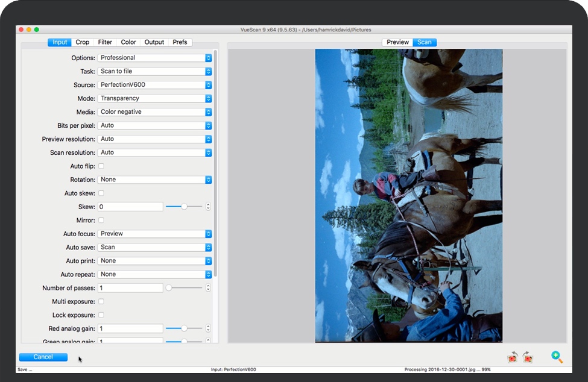Open the Scan resolution dropdown
Screen dimensions: 588x382
(154, 152)
